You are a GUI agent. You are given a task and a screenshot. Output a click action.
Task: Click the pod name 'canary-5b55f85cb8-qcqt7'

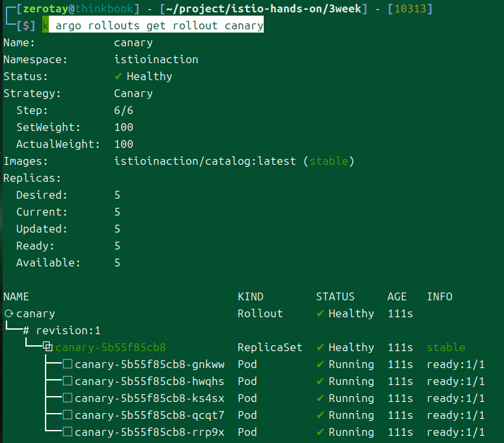[x=150, y=415]
